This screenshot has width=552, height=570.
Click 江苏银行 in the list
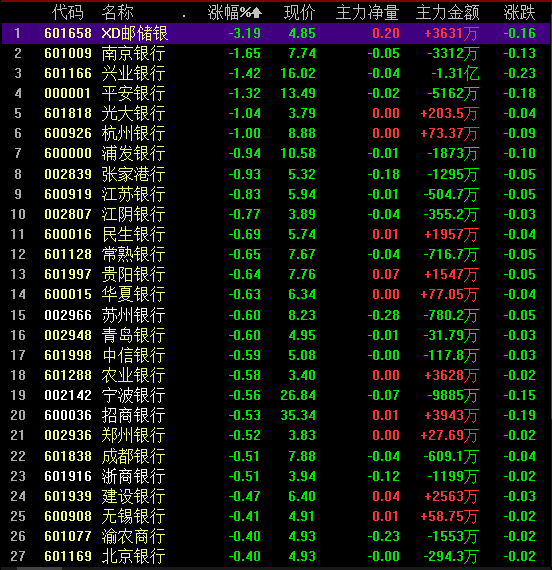[x=133, y=194]
